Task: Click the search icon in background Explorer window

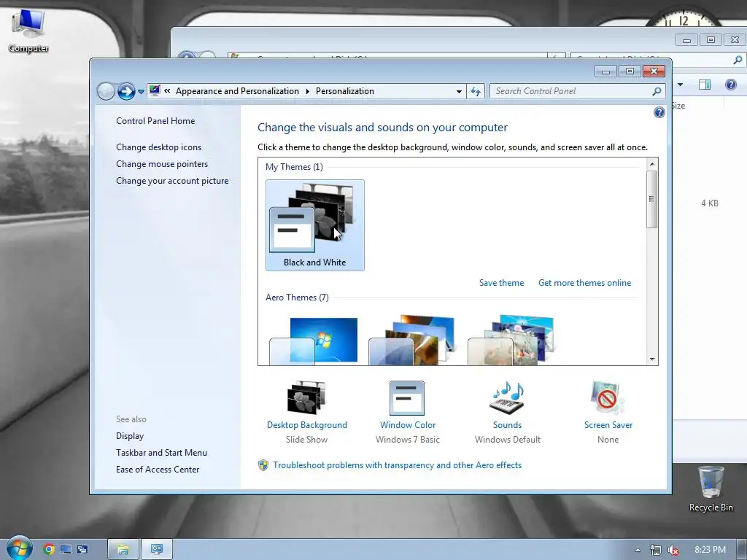Action: click(x=738, y=60)
